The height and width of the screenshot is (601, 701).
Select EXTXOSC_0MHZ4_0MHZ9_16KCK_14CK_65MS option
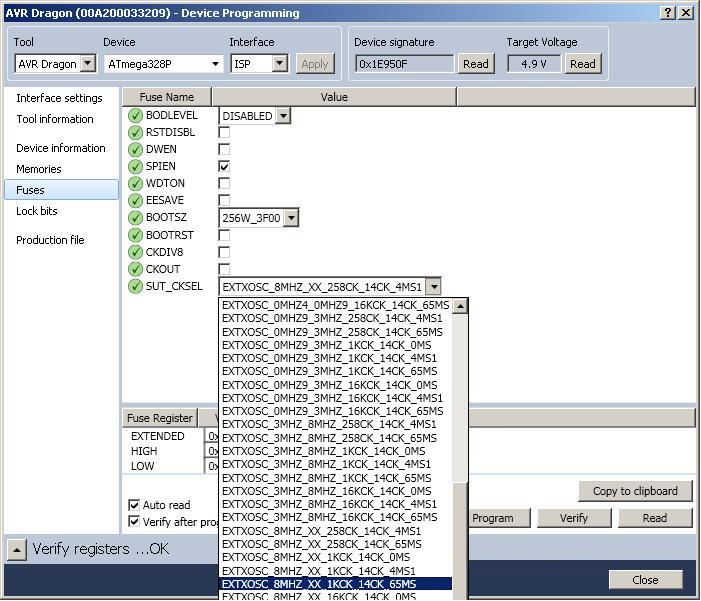click(335, 305)
